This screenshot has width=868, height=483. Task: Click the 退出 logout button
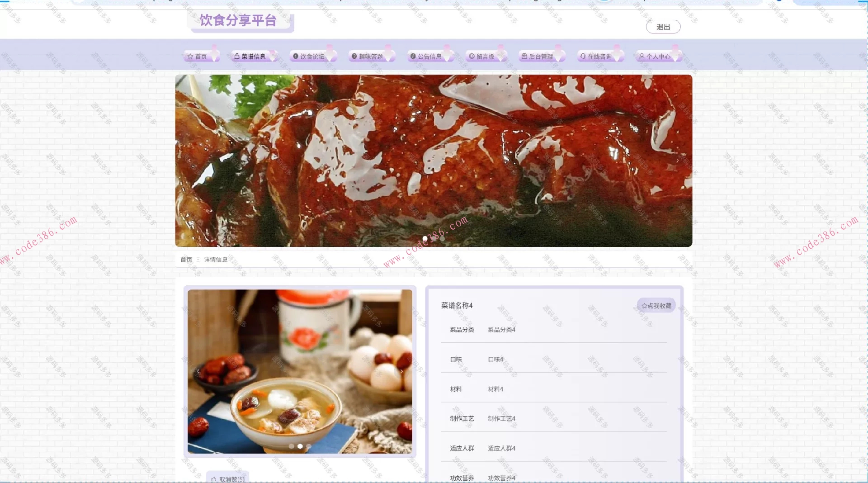click(x=663, y=27)
